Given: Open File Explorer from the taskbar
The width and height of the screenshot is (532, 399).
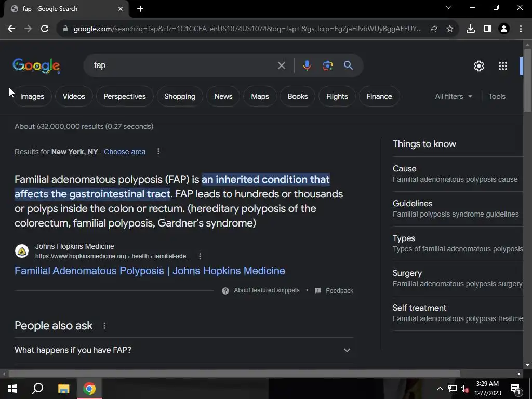Looking at the screenshot, I should (x=63, y=389).
